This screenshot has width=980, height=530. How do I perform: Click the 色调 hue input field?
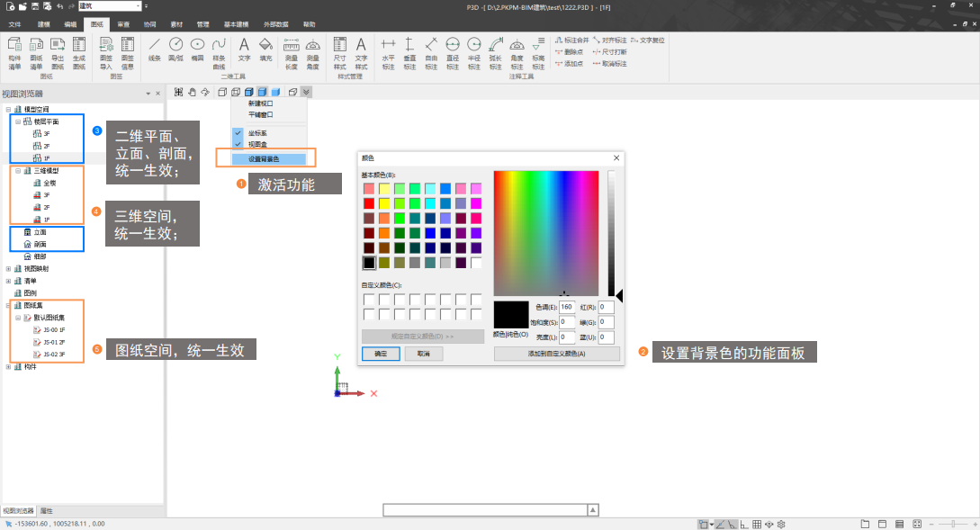tap(567, 308)
